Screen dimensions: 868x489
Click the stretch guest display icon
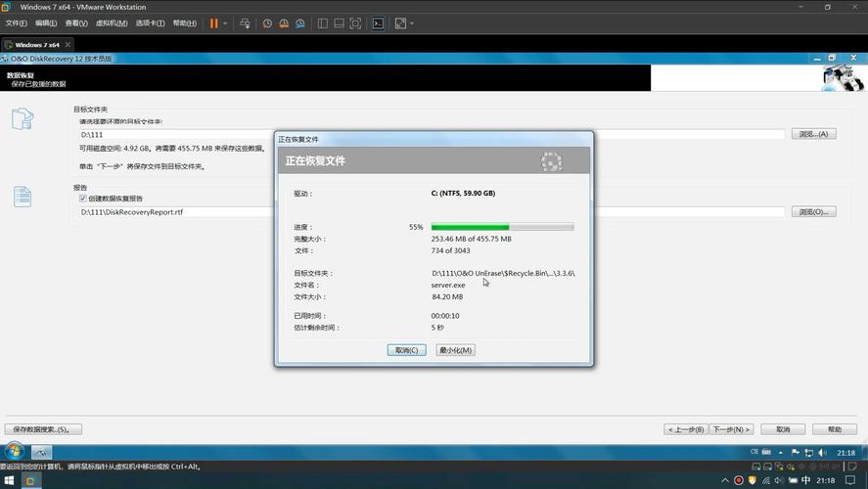point(400,23)
